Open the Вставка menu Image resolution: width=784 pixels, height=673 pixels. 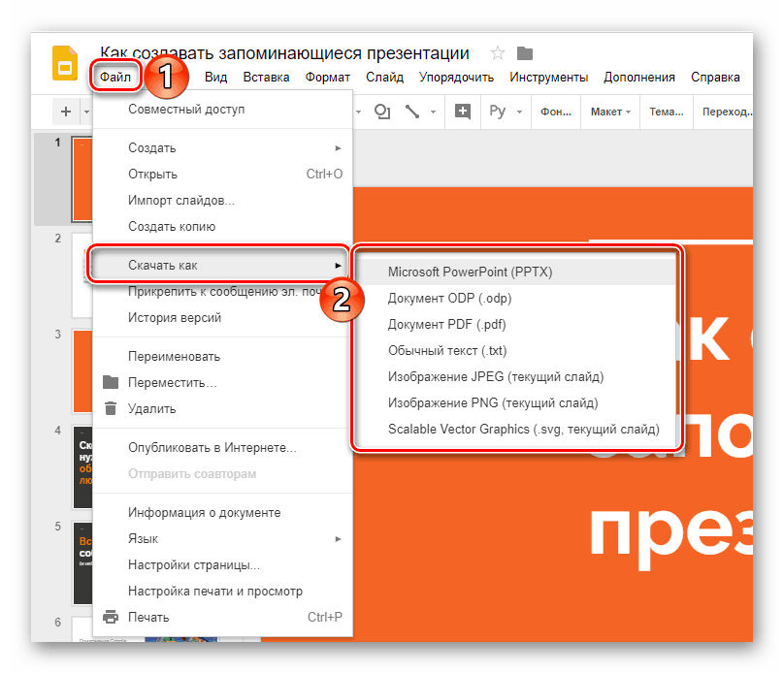[266, 78]
